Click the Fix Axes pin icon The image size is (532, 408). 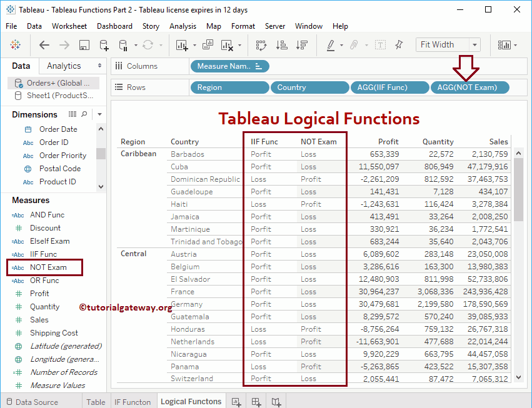pos(399,45)
